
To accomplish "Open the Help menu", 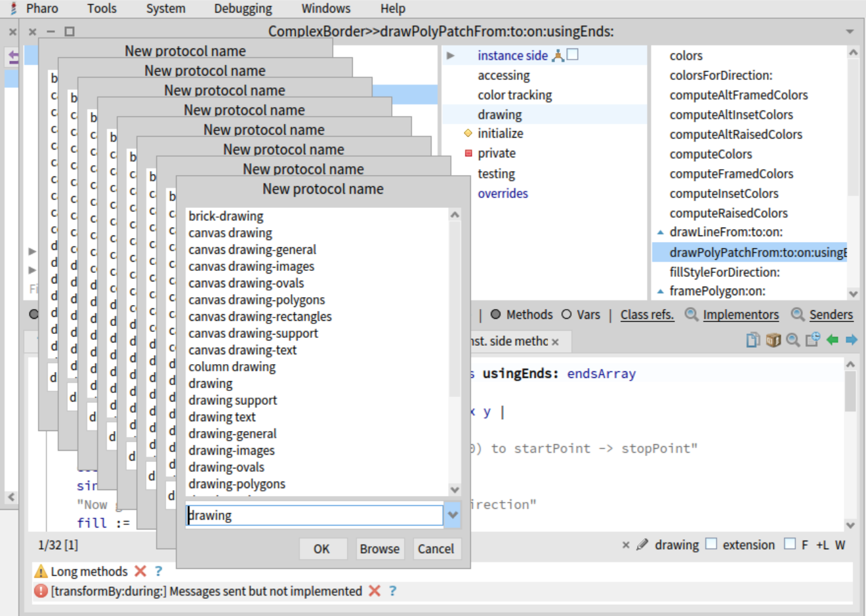I will (x=393, y=9).
